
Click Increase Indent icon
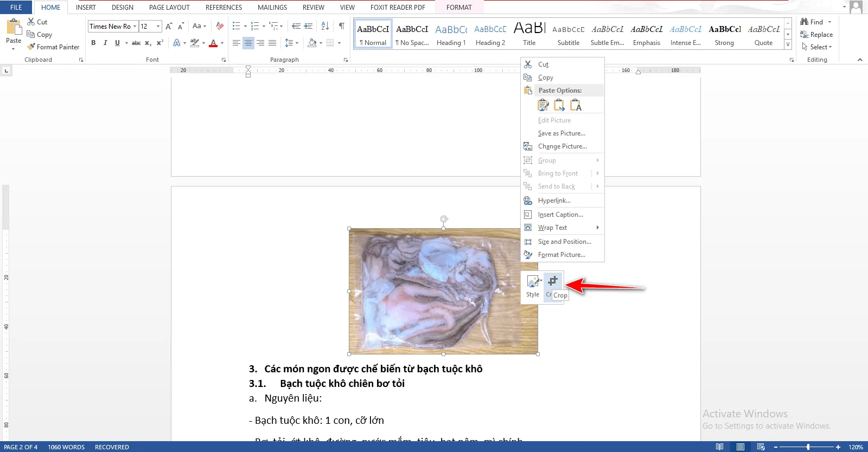[308, 26]
